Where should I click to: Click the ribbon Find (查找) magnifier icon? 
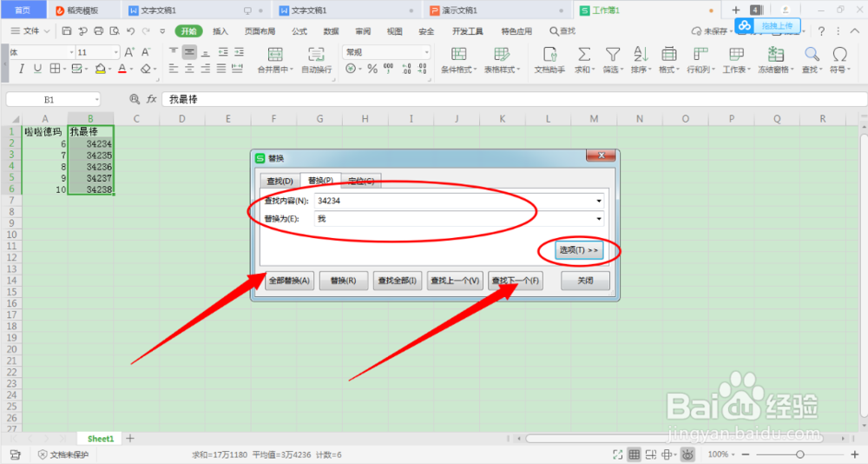tap(812, 55)
